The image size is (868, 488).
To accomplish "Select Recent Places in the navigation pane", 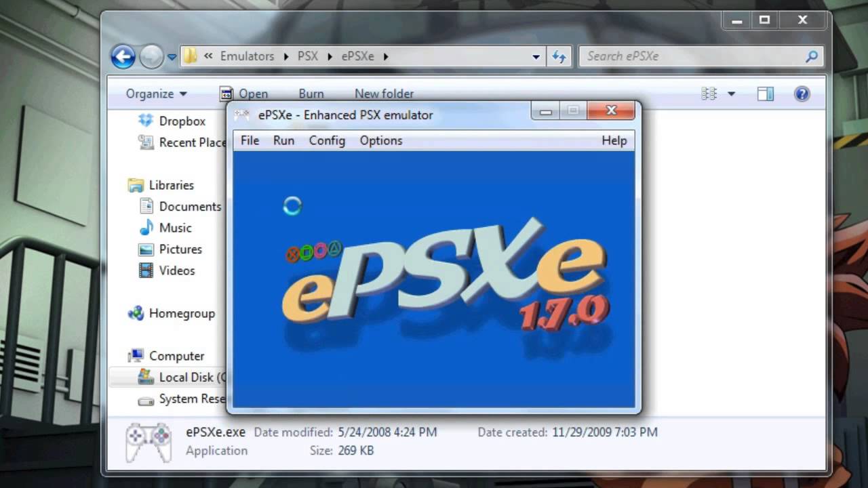I will (193, 142).
